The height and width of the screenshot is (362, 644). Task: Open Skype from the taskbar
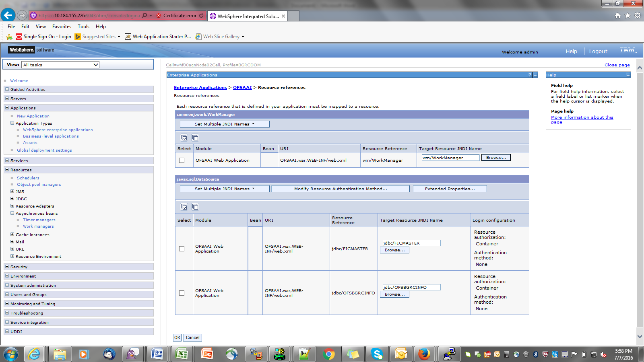pyautogui.click(x=378, y=354)
